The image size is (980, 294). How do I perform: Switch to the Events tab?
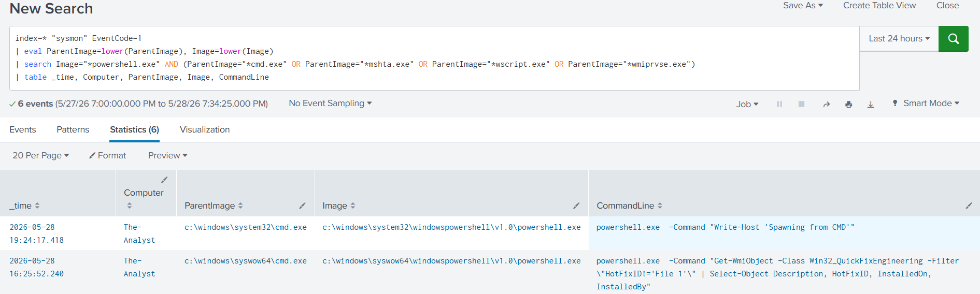click(x=23, y=129)
